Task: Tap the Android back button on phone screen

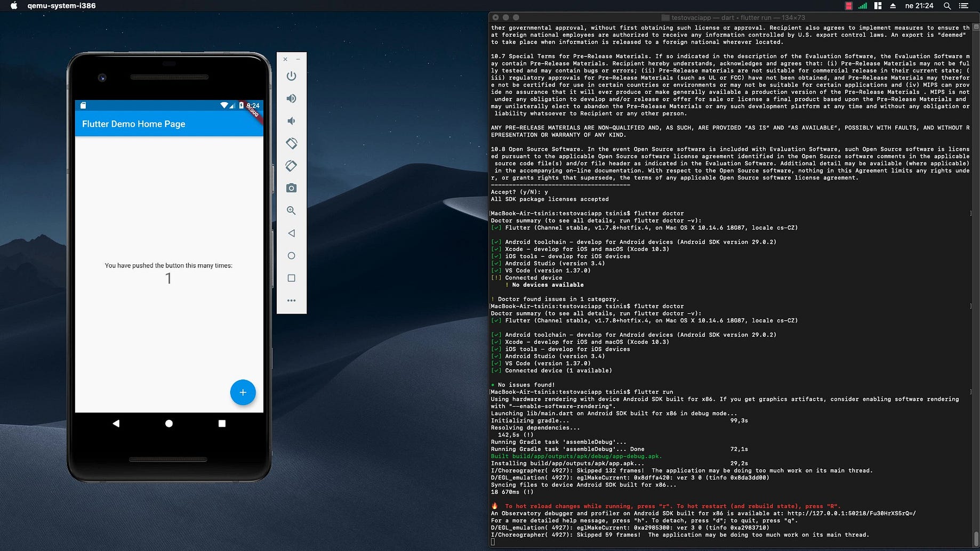Action: point(116,424)
